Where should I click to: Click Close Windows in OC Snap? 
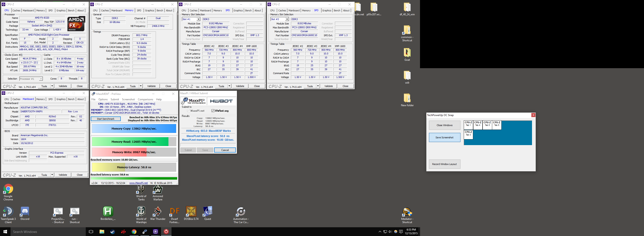coord(444,125)
